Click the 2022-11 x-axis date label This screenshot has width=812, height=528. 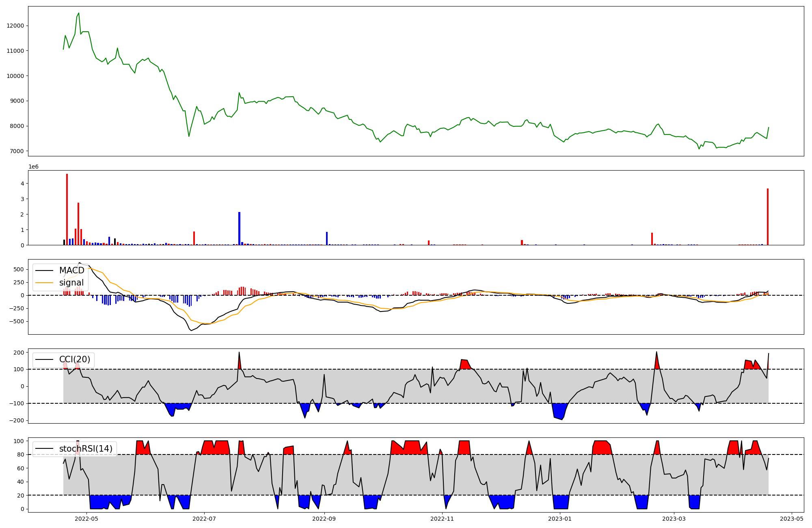click(442, 519)
